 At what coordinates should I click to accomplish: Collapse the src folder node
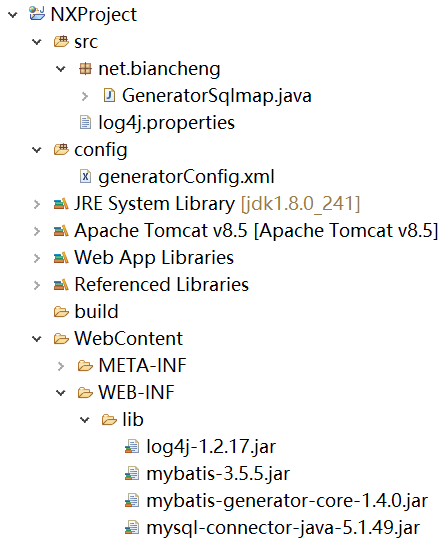coord(36,42)
